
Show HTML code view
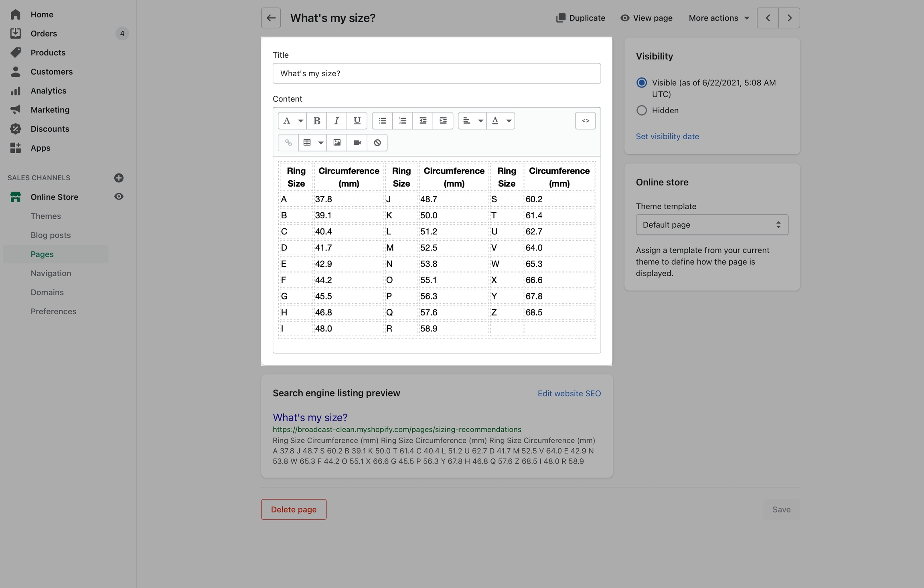point(585,121)
